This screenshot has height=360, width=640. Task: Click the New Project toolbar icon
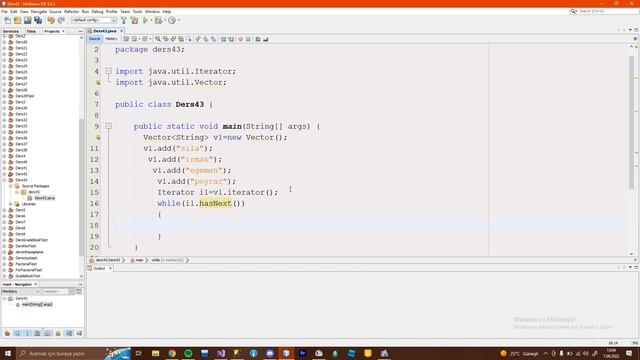click(x=17, y=20)
